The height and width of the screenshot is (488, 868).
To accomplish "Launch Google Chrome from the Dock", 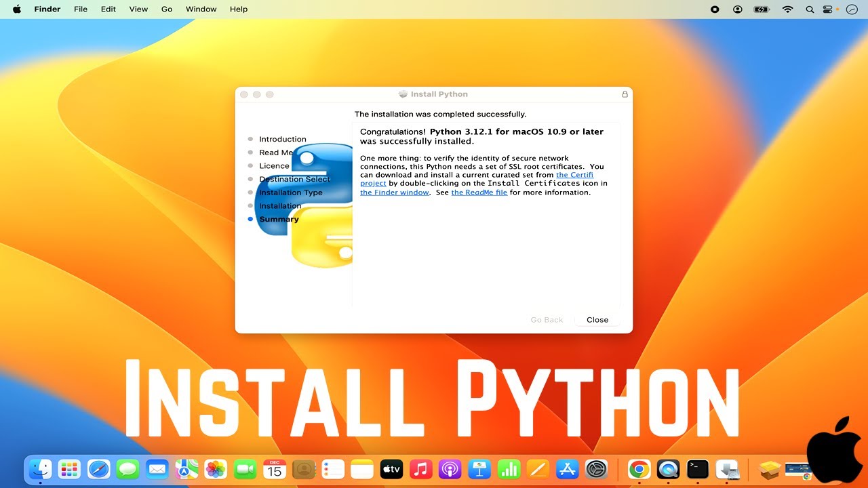I will point(639,469).
